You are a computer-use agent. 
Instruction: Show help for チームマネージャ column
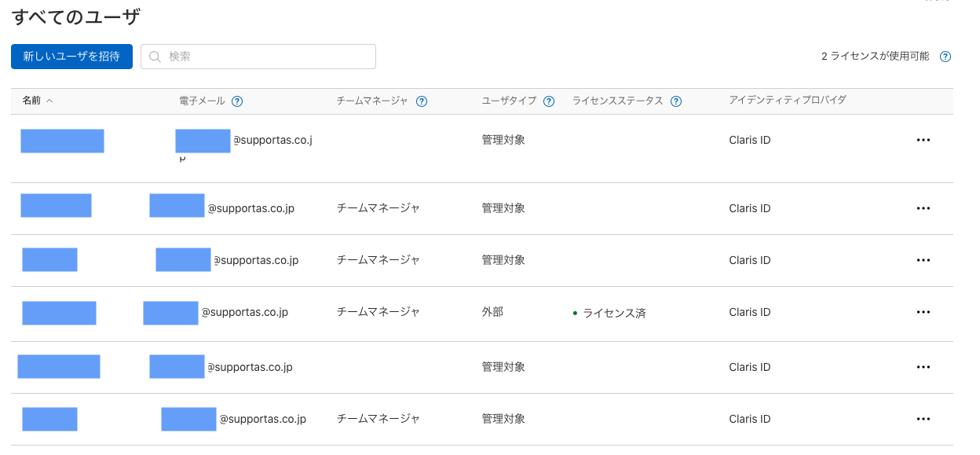[x=422, y=101]
